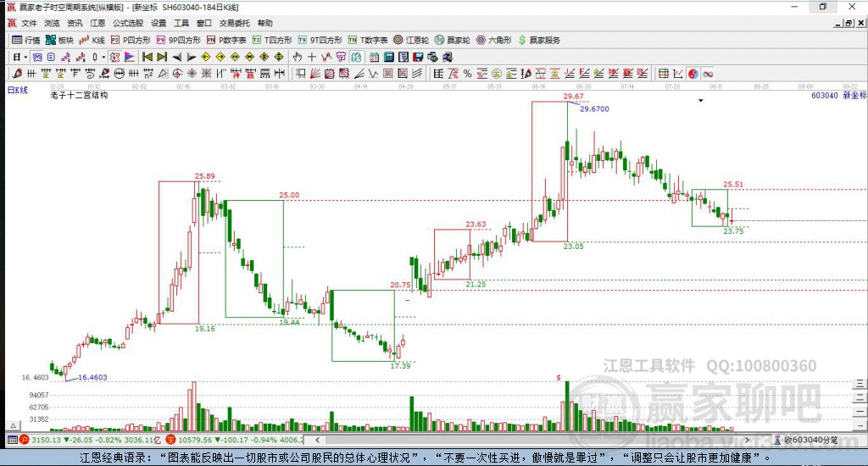Open the 板块 sectors view
The width and height of the screenshot is (868, 466).
coord(59,40)
